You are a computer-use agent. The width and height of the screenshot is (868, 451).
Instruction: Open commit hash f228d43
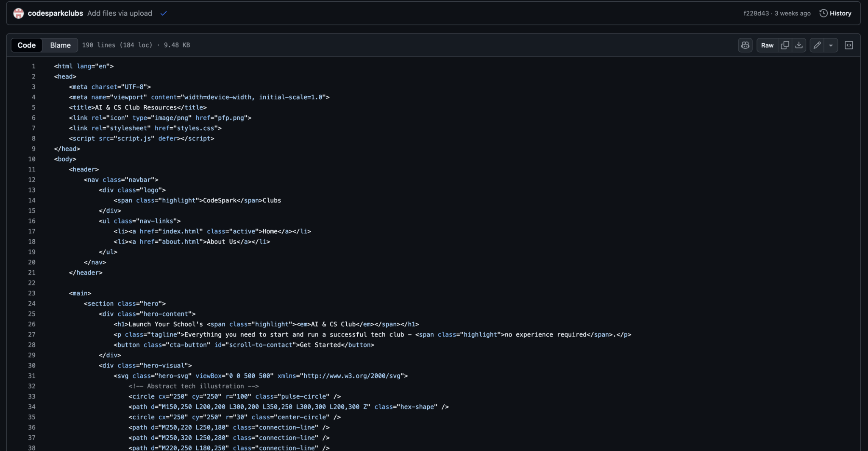click(756, 14)
